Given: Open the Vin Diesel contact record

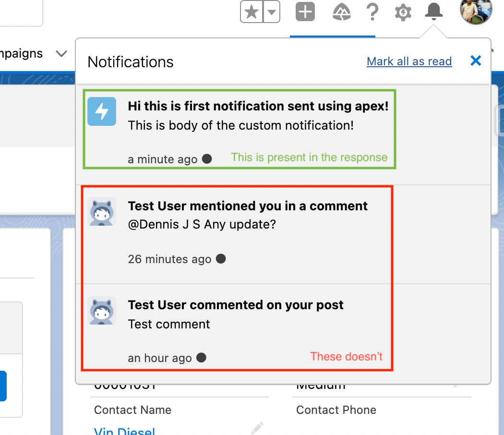Looking at the screenshot, I should coord(124,431).
